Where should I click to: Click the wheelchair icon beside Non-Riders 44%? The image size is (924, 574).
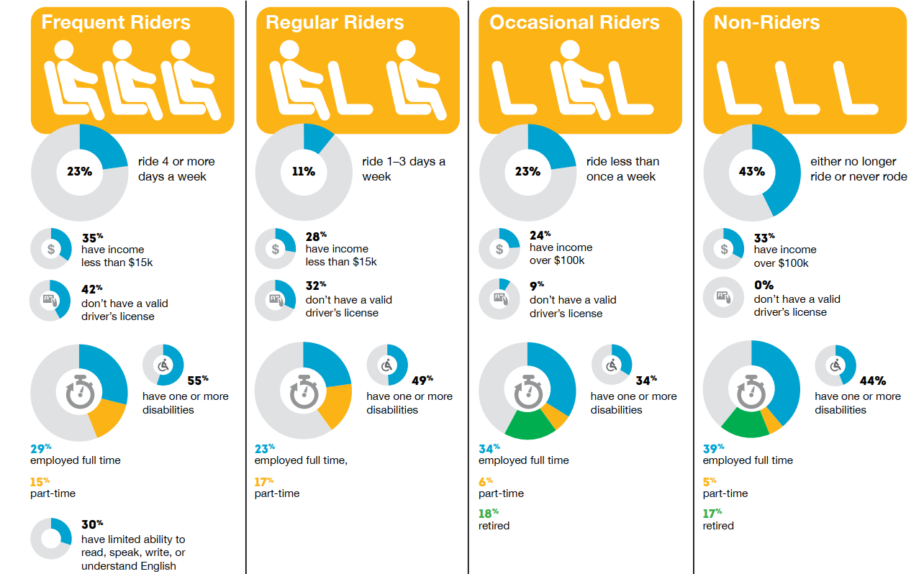tap(835, 365)
